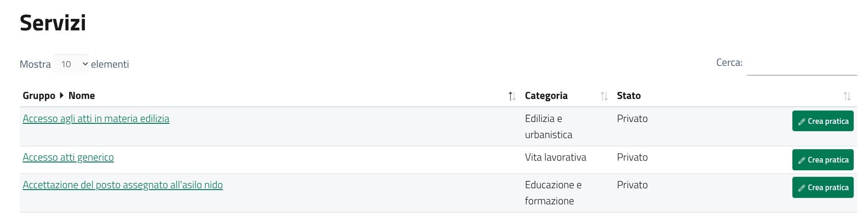The height and width of the screenshot is (214, 868).
Task: Click the sort arrows icon beside Nome column
Action: [x=512, y=96]
